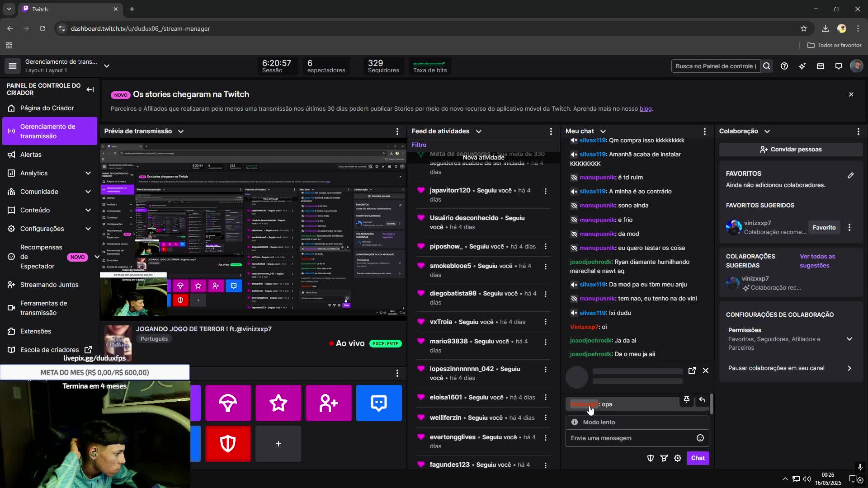Viewport: 868px width, 488px height.
Task: Expand the Configurações sidebar section
Action: [x=88, y=229]
